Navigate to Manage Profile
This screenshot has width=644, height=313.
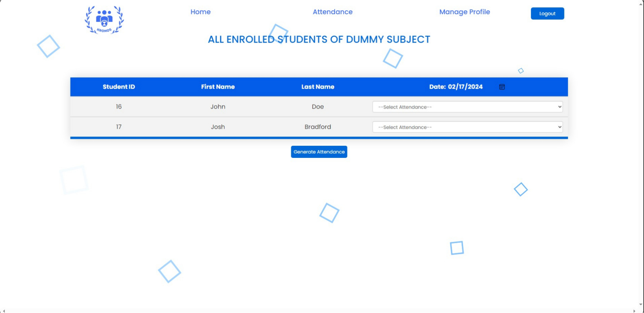pos(464,12)
